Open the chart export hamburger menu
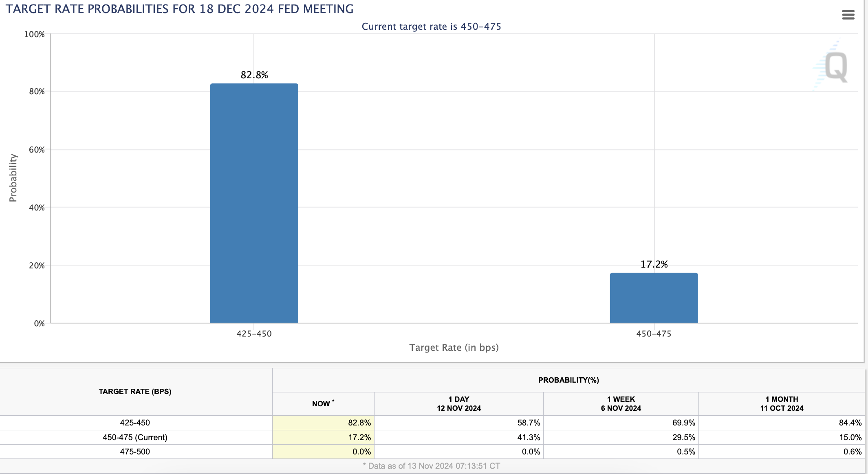 (x=849, y=15)
